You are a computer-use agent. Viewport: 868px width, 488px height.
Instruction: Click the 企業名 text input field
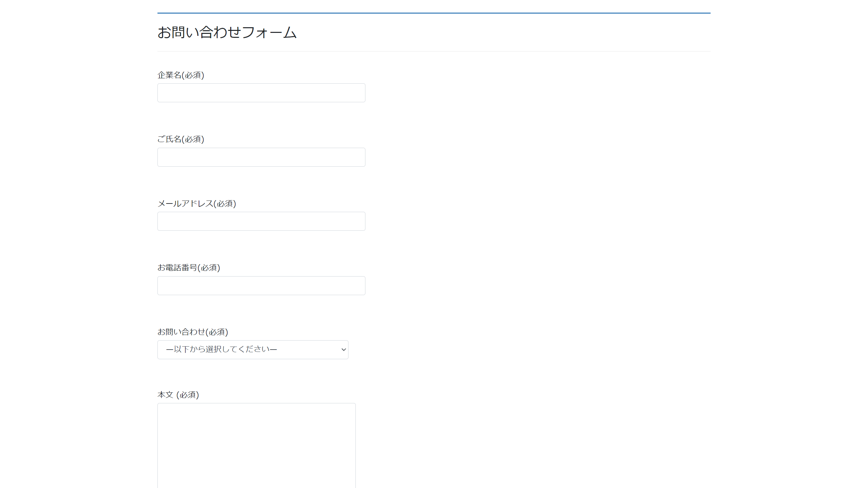click(x=261, y=93)
